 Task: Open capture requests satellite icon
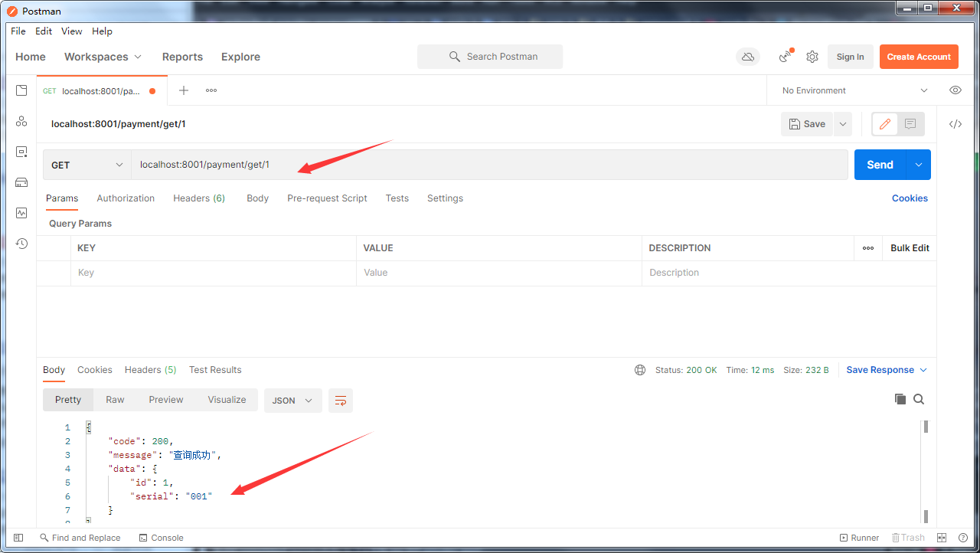click(786, 56)
